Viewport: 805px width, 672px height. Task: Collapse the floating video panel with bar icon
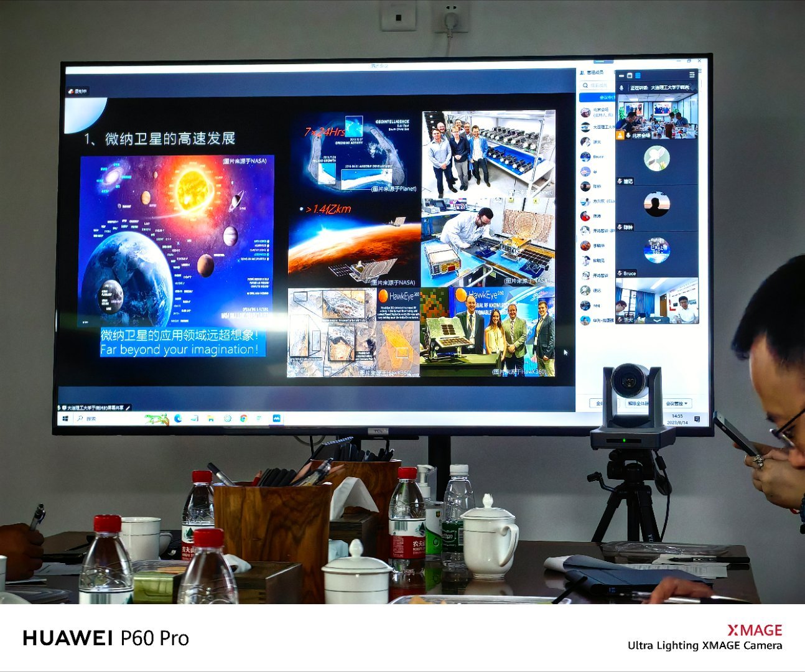[621, 76]
